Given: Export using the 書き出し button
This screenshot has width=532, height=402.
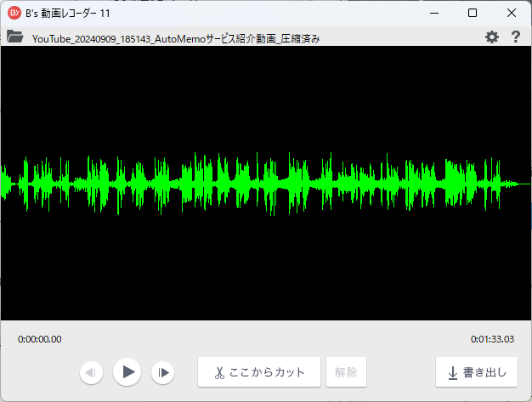Looking at the screenshot, I should pos(476,372).
